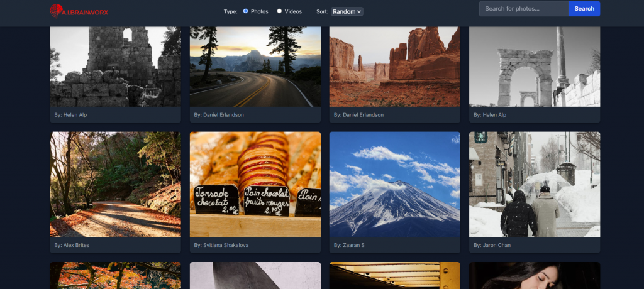Open the bakery pastries with price signs photo
Viewport: 644px width, 289px height.
tap(255, 183)
